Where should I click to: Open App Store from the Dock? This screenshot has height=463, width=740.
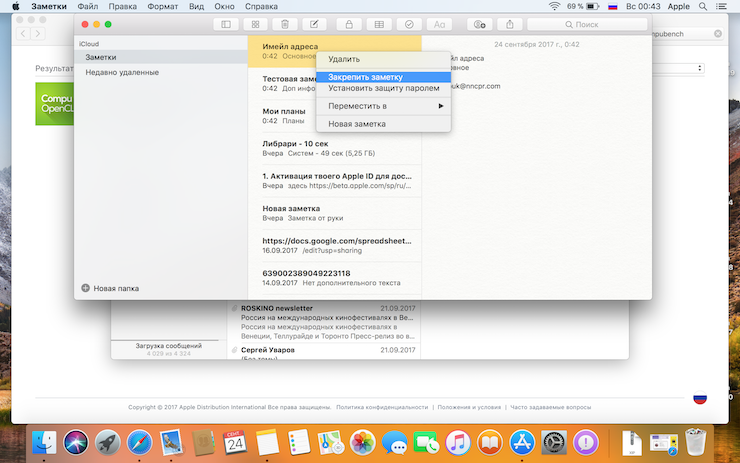click(x=521, y=443)
